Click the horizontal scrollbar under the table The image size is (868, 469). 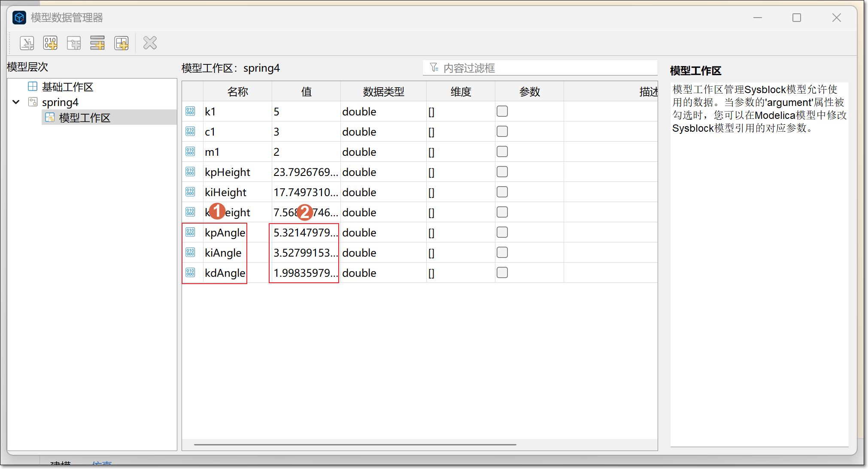355,445
